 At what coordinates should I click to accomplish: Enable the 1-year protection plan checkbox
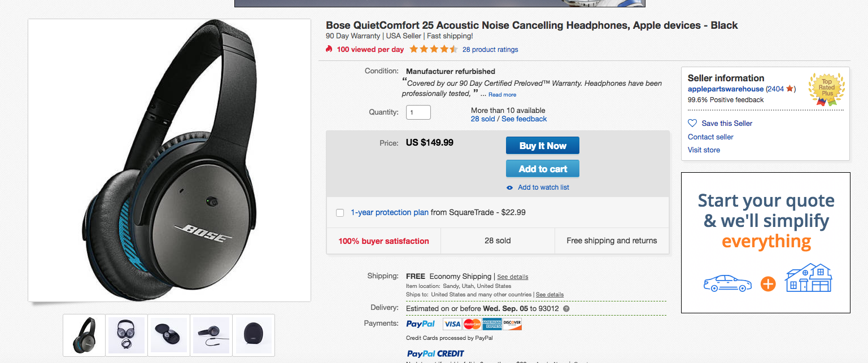[x=340, y=213]
